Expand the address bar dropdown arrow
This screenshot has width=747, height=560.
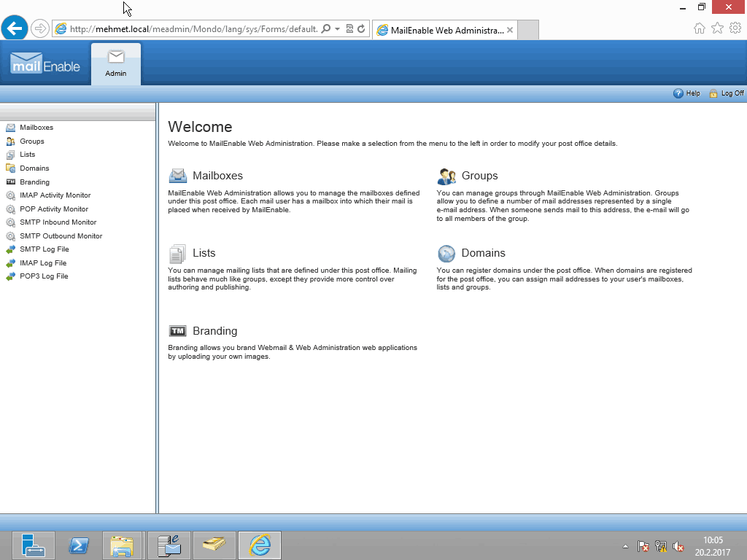point(337,29)
